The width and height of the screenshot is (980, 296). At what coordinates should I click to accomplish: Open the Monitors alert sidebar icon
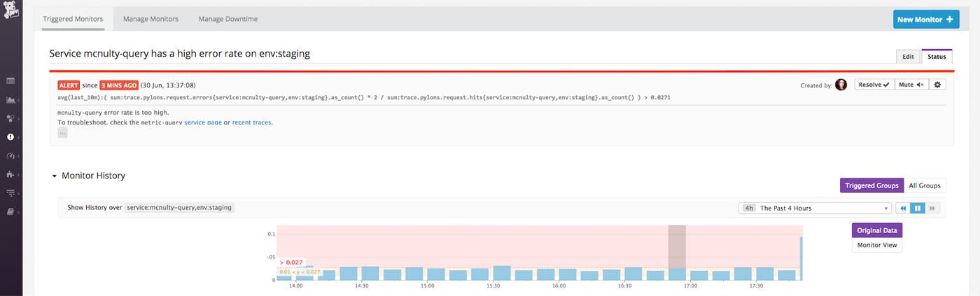coord(10,137)
